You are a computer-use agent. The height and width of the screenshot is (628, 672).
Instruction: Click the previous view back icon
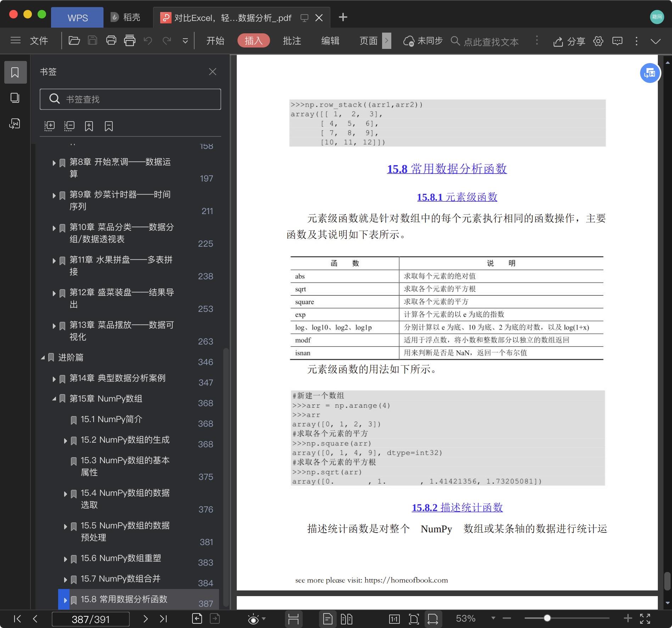point(197,619)
